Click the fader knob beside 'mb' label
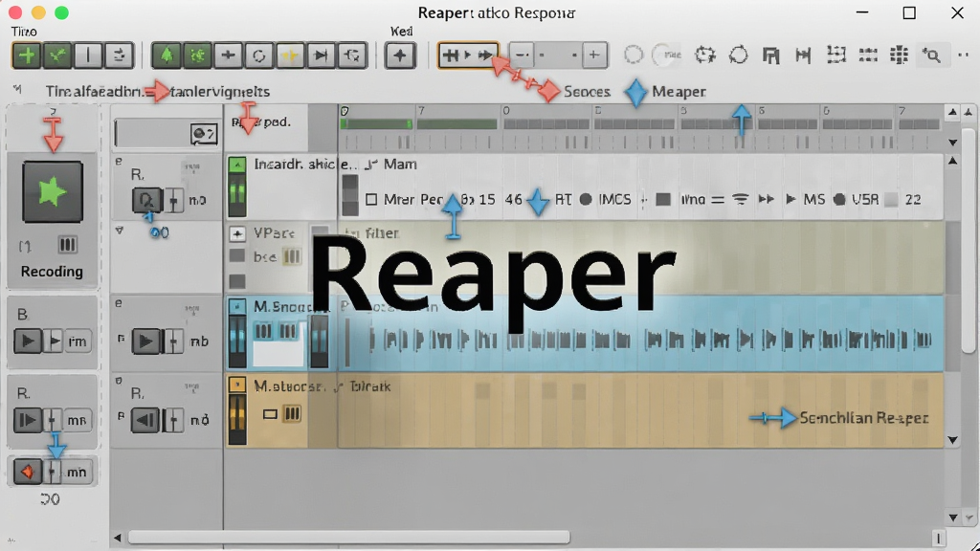This screenshot has width=980, height=551. tap(173, 342)
